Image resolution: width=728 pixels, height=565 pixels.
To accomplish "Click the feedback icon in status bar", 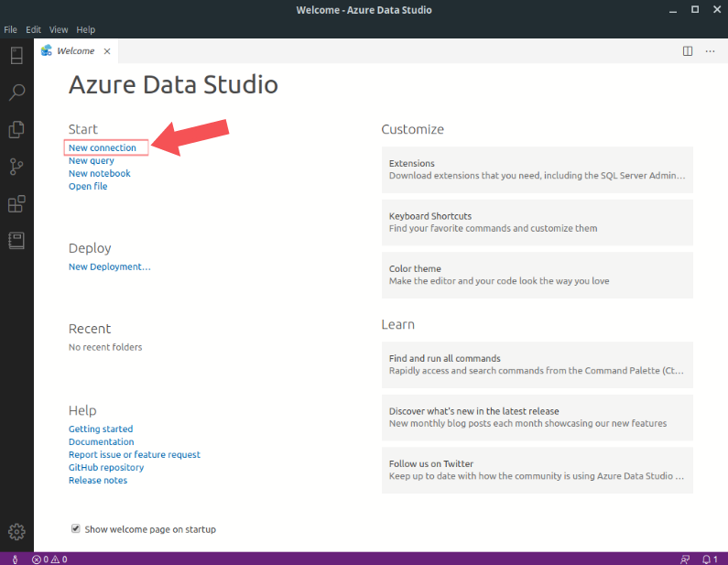I will (685, 560).
